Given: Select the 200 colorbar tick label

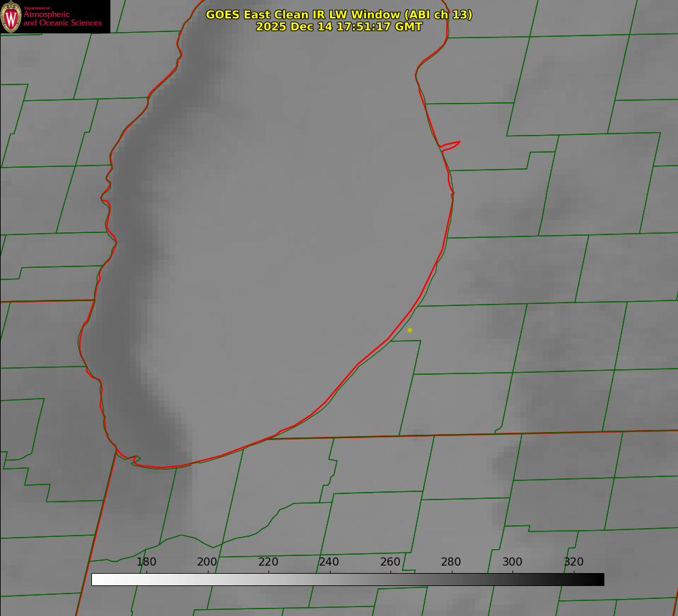Looking at the screenshot, I should (x=207, y=562).
